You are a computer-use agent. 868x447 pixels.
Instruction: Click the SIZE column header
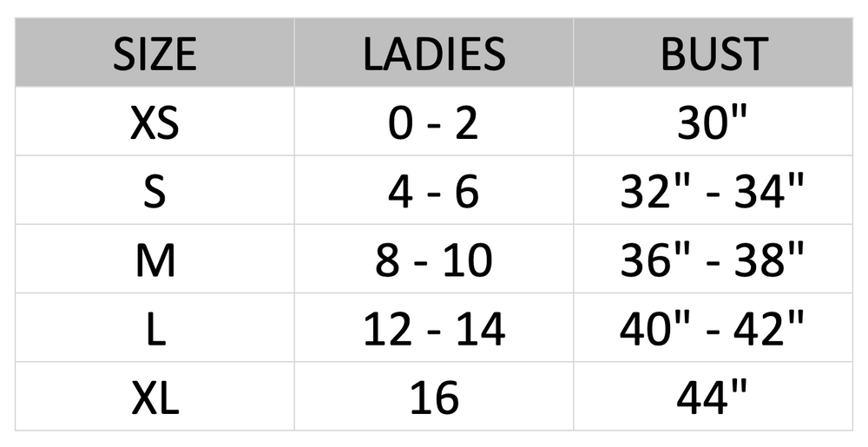(x=155, y=54)
